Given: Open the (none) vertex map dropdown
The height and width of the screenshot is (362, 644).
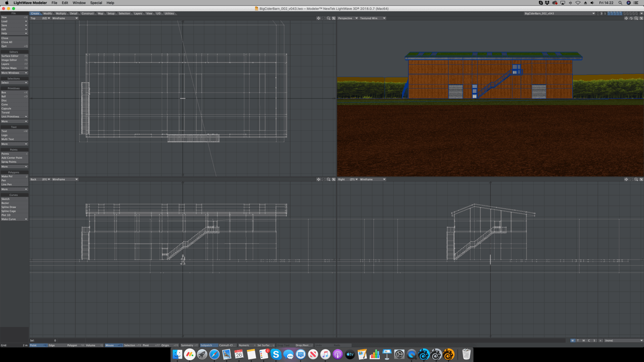Looking at the screenshot, I should [x=623, y=340].
